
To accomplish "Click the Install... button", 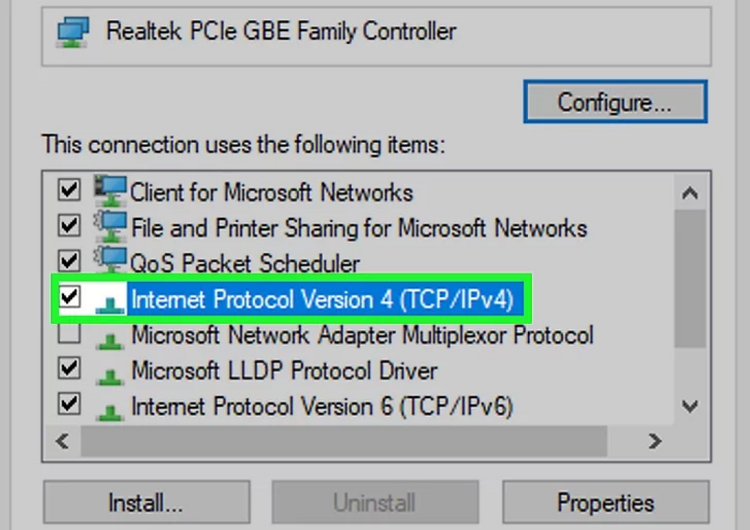I will [x=146, y=503].
